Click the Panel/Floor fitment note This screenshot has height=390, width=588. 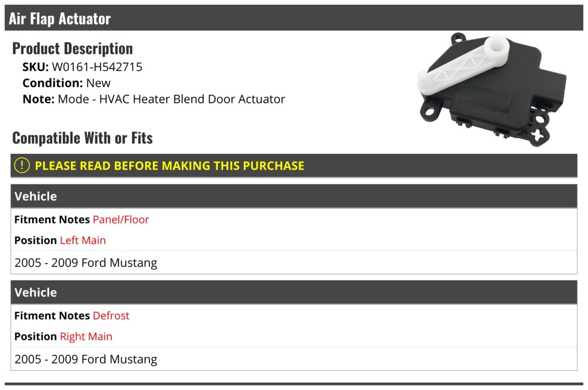click(121, 219)
